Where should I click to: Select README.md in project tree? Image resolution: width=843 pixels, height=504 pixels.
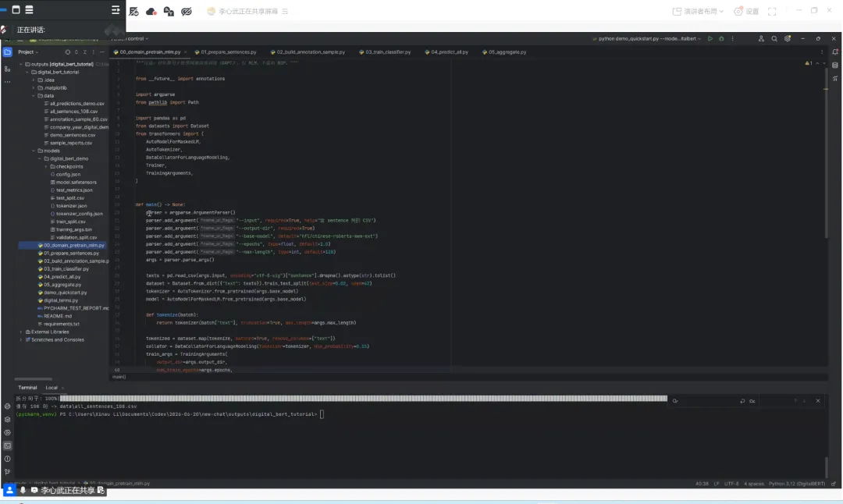coord(55,316)
